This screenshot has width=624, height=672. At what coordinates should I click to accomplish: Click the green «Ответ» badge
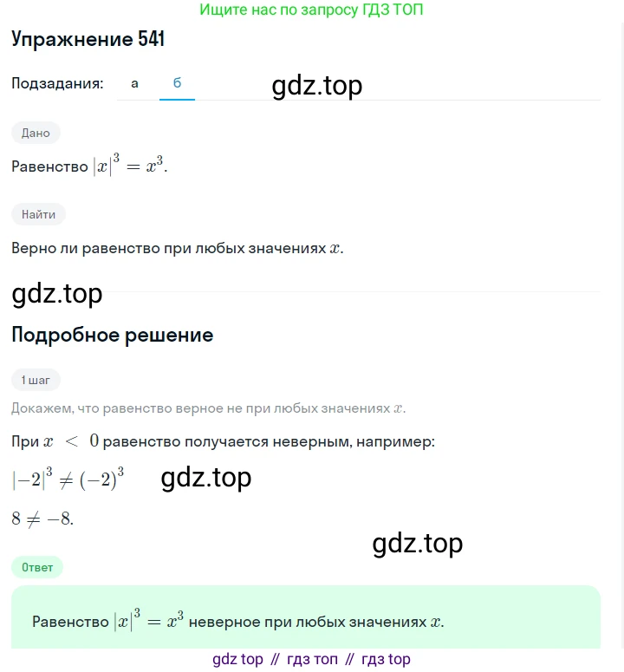point(37,567)
